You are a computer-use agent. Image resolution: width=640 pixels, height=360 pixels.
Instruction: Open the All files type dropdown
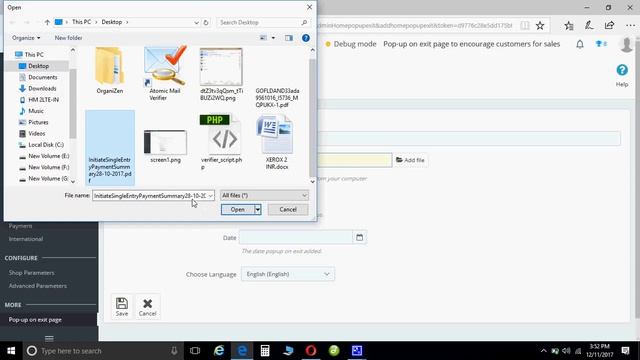pos(264,196)
